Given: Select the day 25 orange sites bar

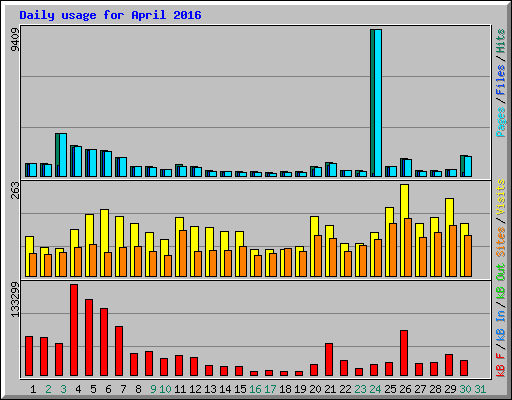Looking at the screenshot, I should 393,250.
